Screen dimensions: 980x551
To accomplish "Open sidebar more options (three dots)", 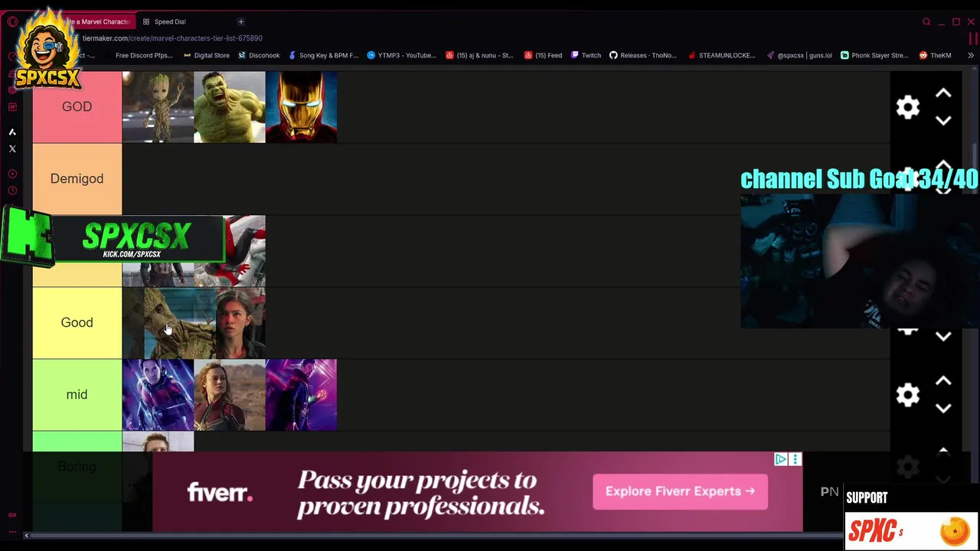I will point(12,531).
